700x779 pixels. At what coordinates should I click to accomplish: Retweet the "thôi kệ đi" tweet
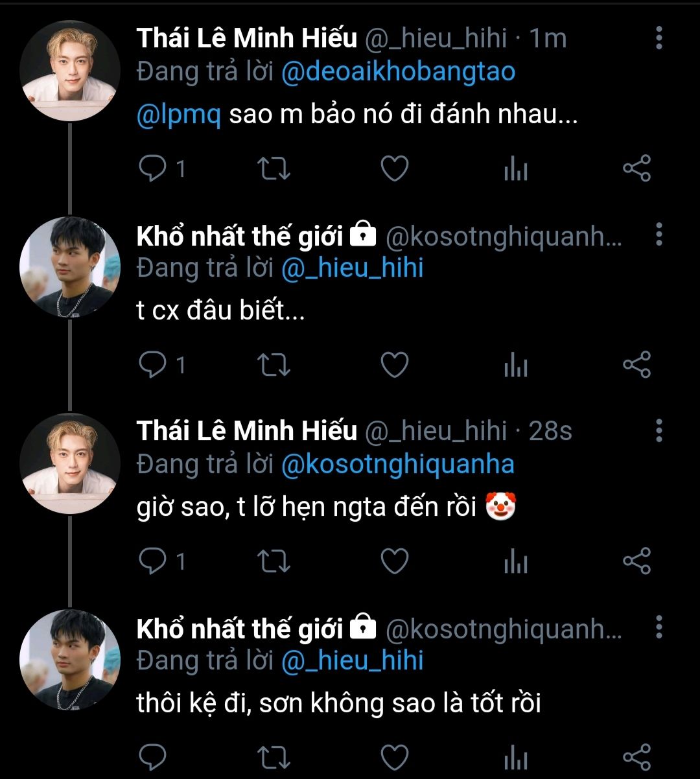click(x=274, y=757)
